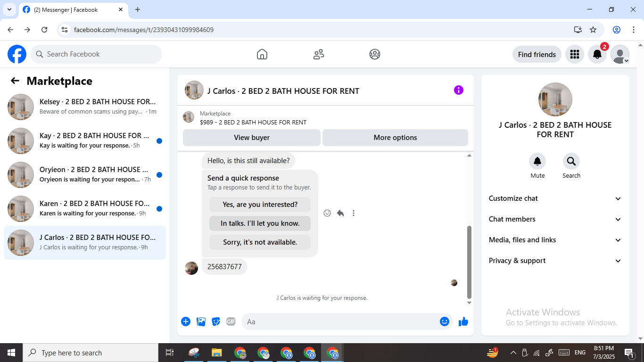
Task: Open Task View on taskbar
Action: pos(170,353)
